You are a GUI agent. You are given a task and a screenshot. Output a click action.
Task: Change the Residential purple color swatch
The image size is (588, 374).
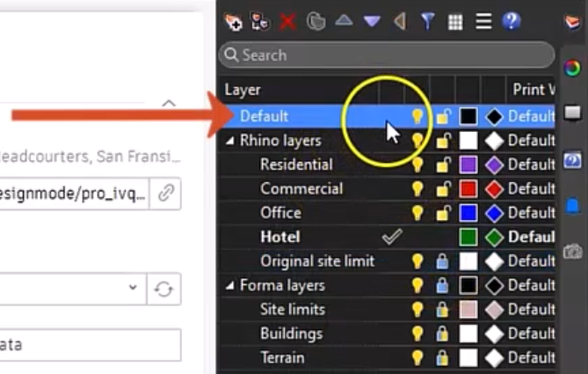tap(468, 165)
